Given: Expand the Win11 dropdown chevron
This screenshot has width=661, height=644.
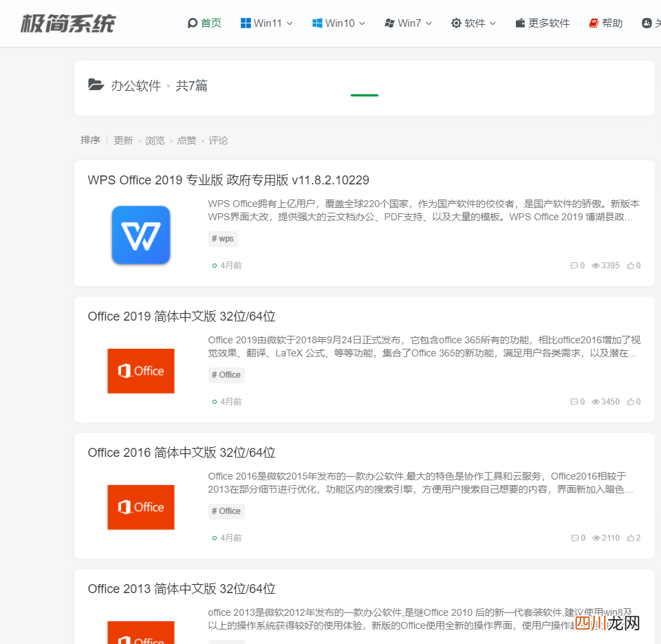Looking at the screenshot, I should click(x=290, y=23).
